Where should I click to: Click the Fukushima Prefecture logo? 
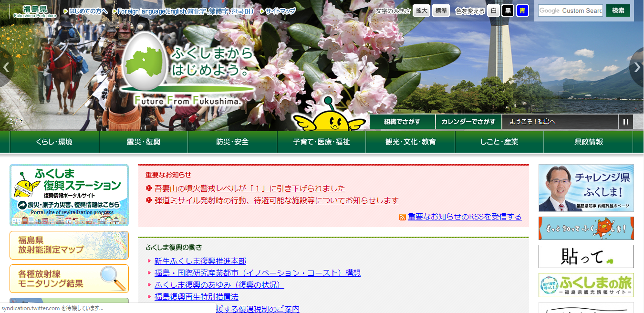(x=35, y=11)
